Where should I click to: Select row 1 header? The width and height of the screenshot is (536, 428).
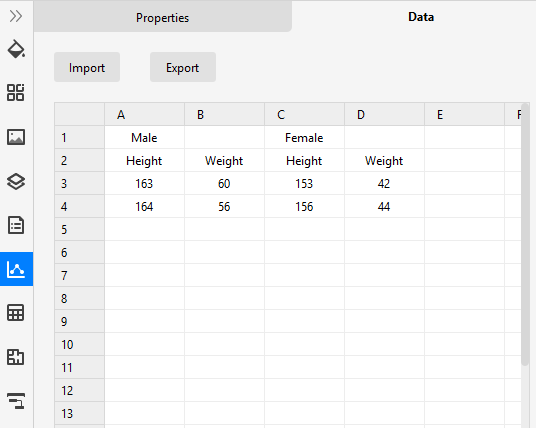tap(79, 137)
